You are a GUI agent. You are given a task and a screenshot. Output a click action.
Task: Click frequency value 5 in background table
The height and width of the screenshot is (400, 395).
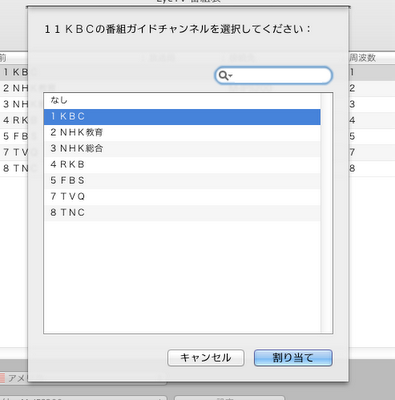(x=352, y=136)
